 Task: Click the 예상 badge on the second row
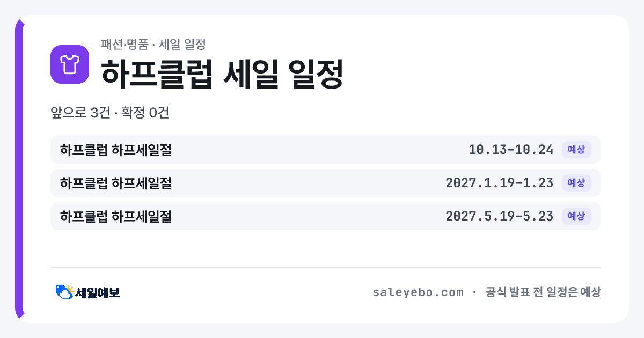(576, 183)
